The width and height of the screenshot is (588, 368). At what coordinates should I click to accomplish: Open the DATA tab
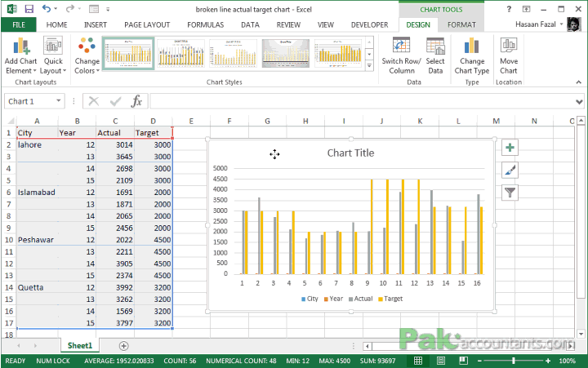pos(250,24)
